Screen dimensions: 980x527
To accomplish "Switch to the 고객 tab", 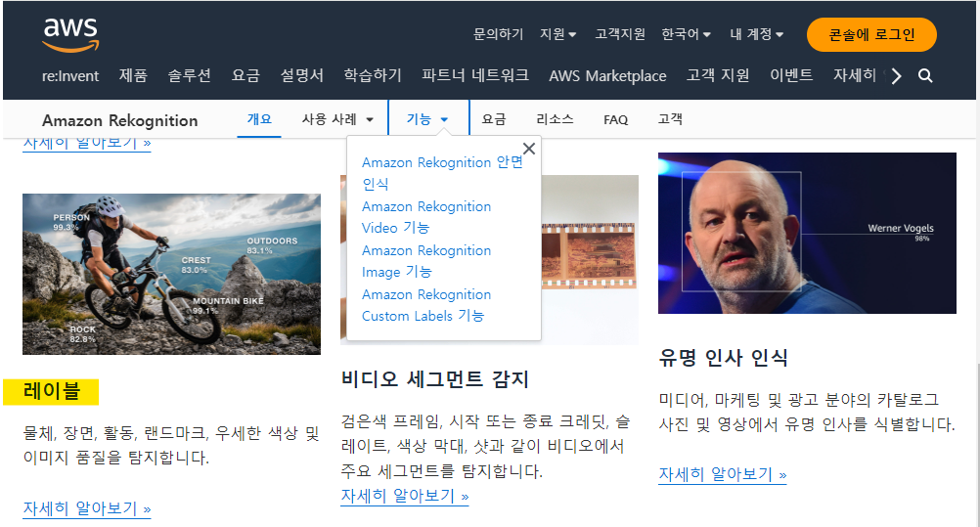I will pos(670,118).
